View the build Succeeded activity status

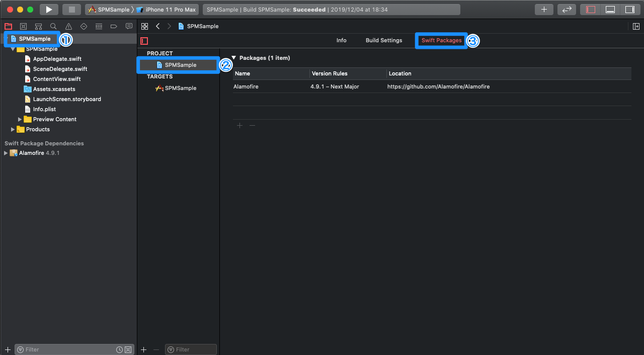click(331, 10)
